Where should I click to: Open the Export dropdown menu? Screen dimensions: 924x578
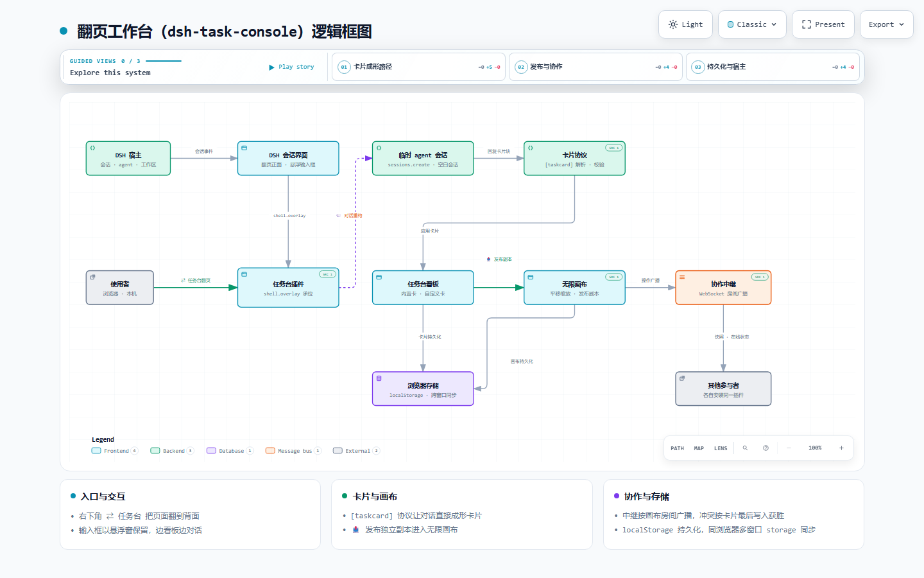pos(886,24)
